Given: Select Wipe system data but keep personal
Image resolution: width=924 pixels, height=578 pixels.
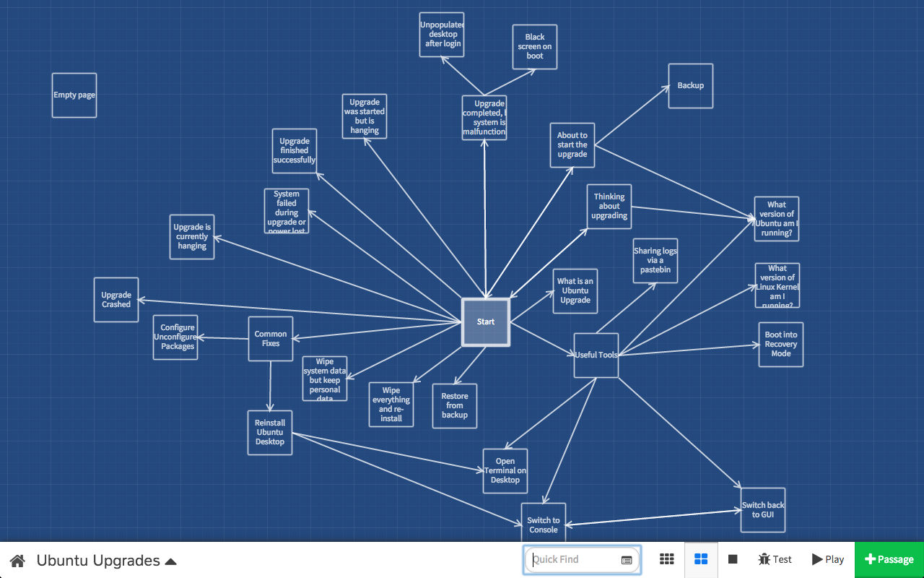Looking at the screenshot, I should pos(325,379).
